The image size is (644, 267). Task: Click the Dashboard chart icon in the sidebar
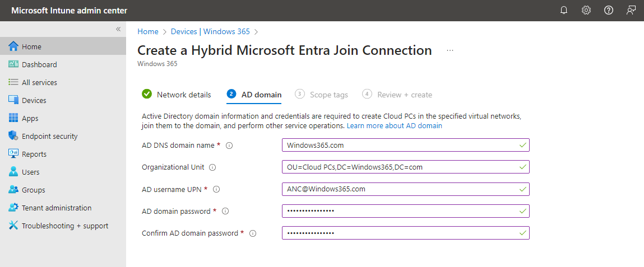[13, 64]
